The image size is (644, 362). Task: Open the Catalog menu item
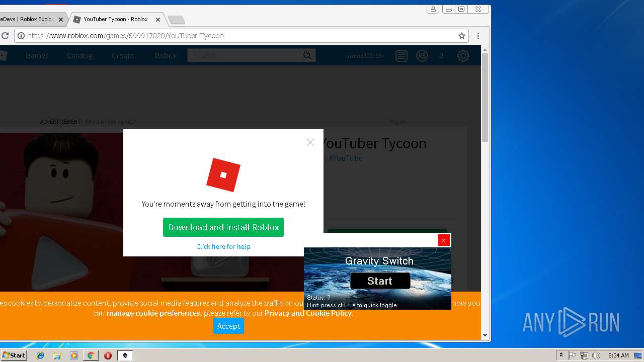pyautogui.click(x=79, y=56)
